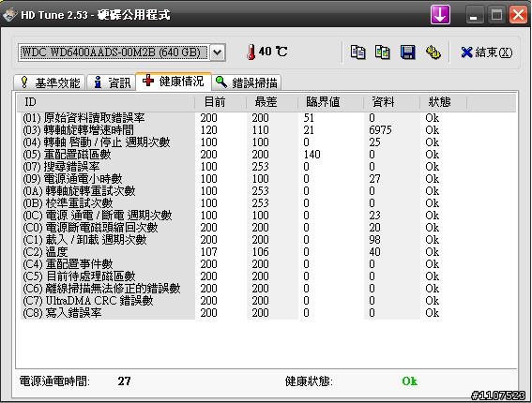Image resolution: width=532 pixels, height=403 pixels.
Task: Click data value 98 in load/unload row
Action: pyautogui.click(x=374, y=240)
